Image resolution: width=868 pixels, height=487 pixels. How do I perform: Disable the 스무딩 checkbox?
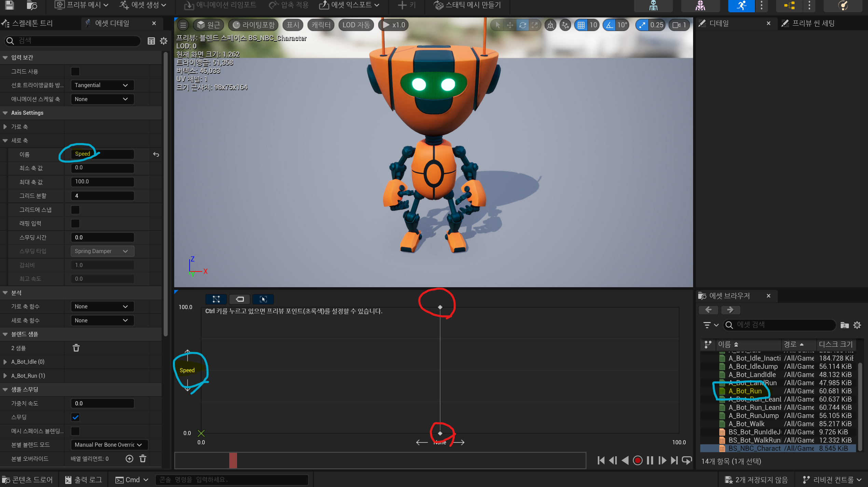75,417
